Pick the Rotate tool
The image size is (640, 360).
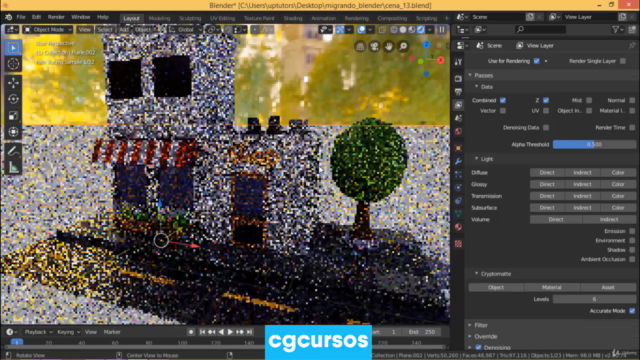tap(13, 99)
